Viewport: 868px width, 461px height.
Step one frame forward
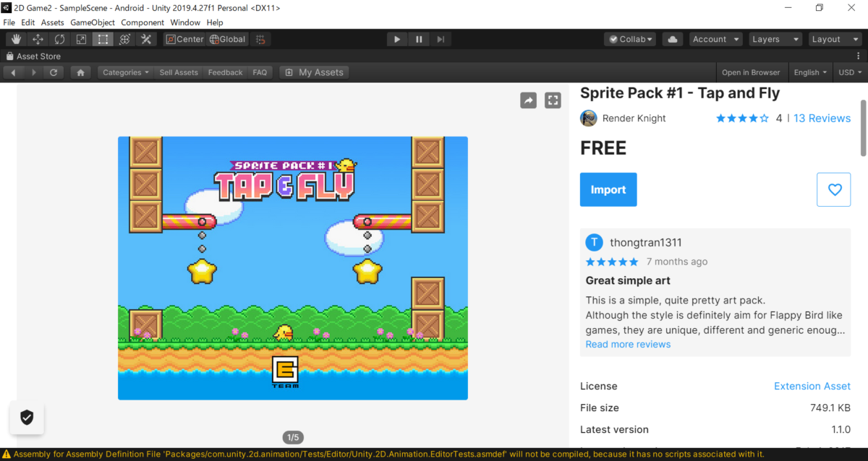[x=441, y=39]
